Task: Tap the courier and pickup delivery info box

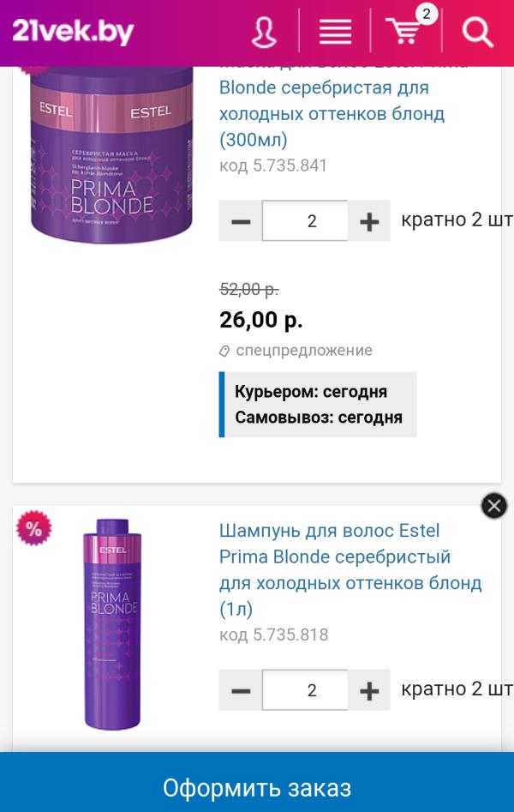Action: pos(318,405)
